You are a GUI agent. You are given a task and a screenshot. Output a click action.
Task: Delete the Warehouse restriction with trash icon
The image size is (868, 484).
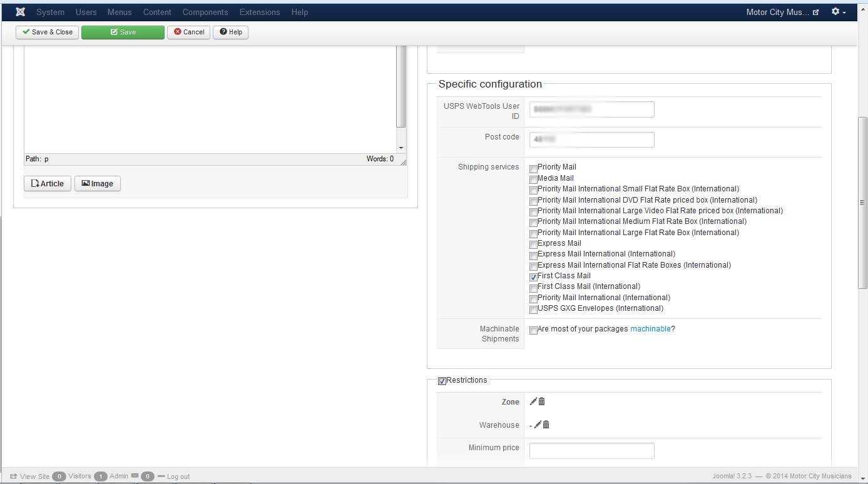(546, 425)
